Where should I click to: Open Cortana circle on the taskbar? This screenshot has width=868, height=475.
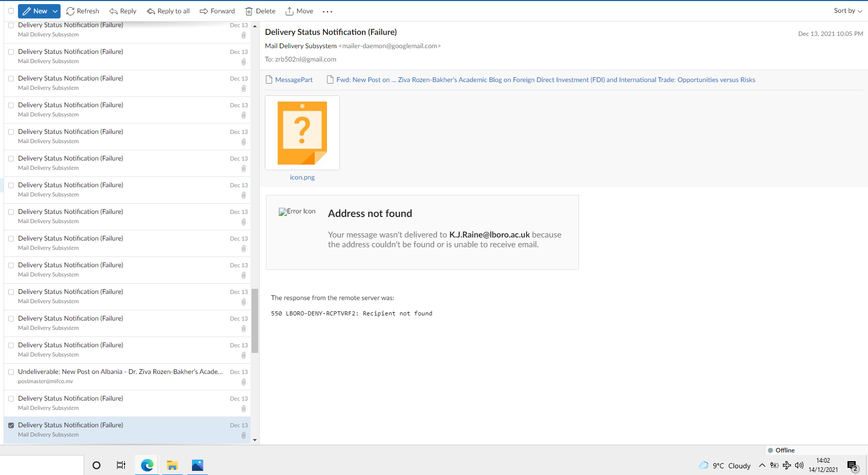pos(96,465)
